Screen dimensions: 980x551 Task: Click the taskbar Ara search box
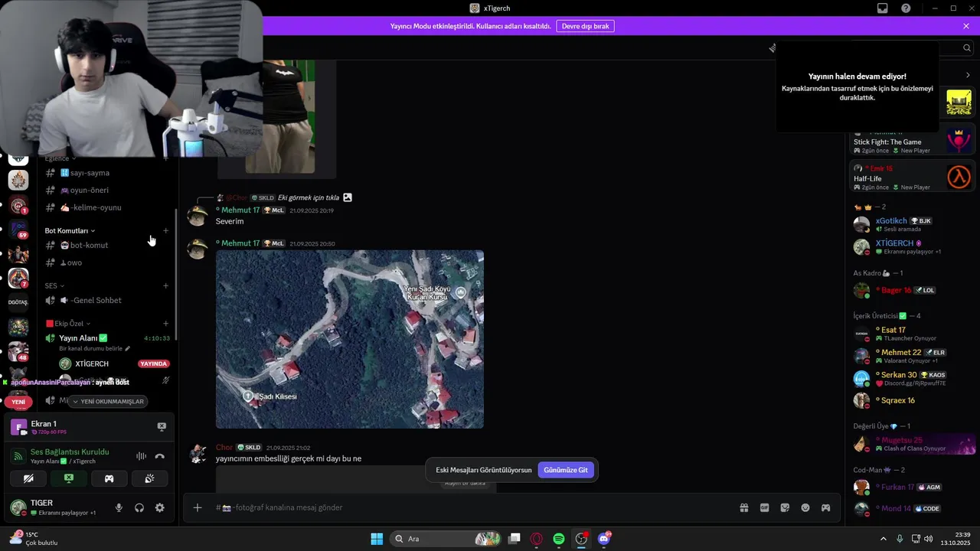[x=445, y=539]
